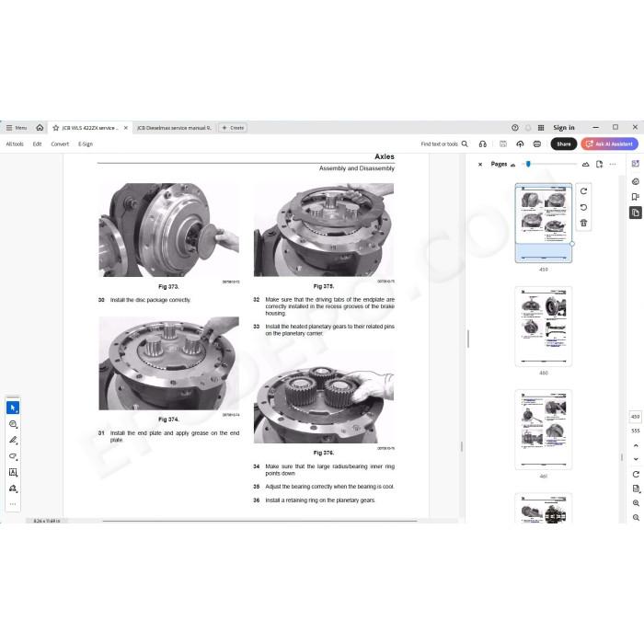644x644 pixels.
Task: Choose the Signature stamp tool
Action: 13,489
